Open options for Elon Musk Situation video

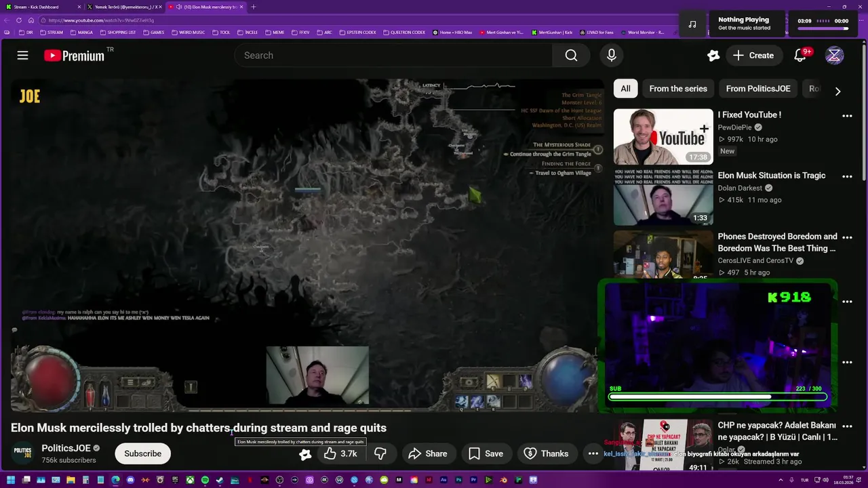[x=847, y=176]
